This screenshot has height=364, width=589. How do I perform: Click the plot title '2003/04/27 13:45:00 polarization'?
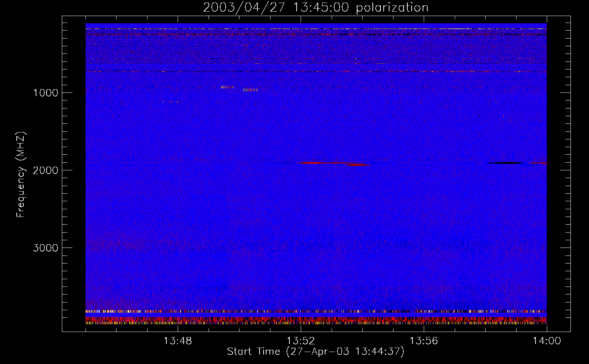(316, 8)
